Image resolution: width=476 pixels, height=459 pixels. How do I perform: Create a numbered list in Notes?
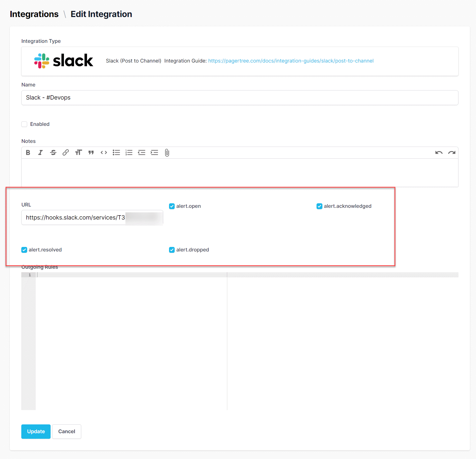[129, 152]
